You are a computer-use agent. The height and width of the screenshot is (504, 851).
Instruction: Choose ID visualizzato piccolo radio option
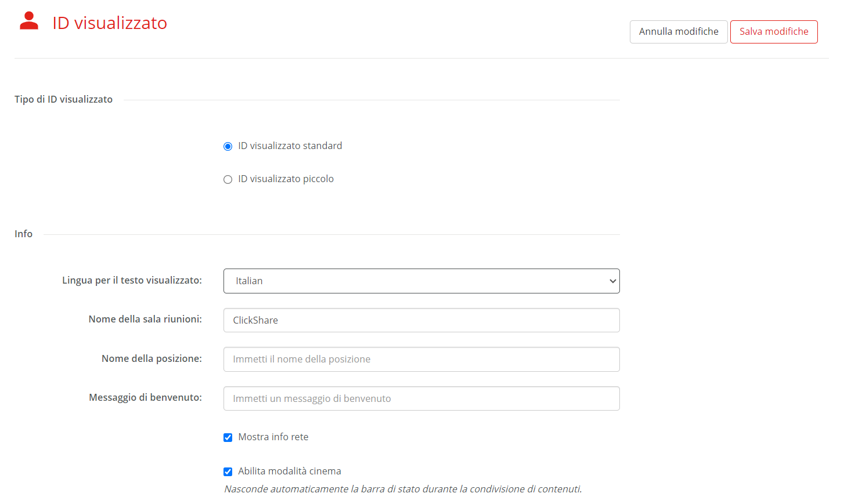click(228, 179)
